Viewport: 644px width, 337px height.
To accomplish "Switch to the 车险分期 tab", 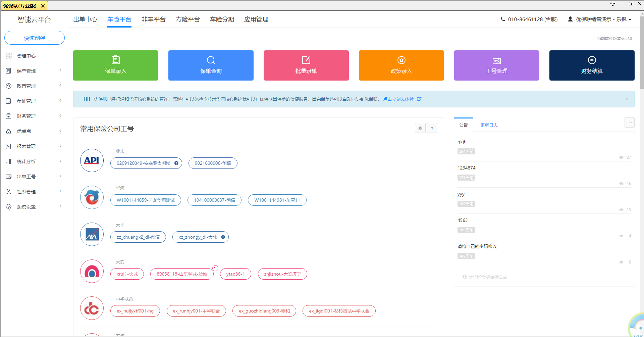I will coord(222,19).
